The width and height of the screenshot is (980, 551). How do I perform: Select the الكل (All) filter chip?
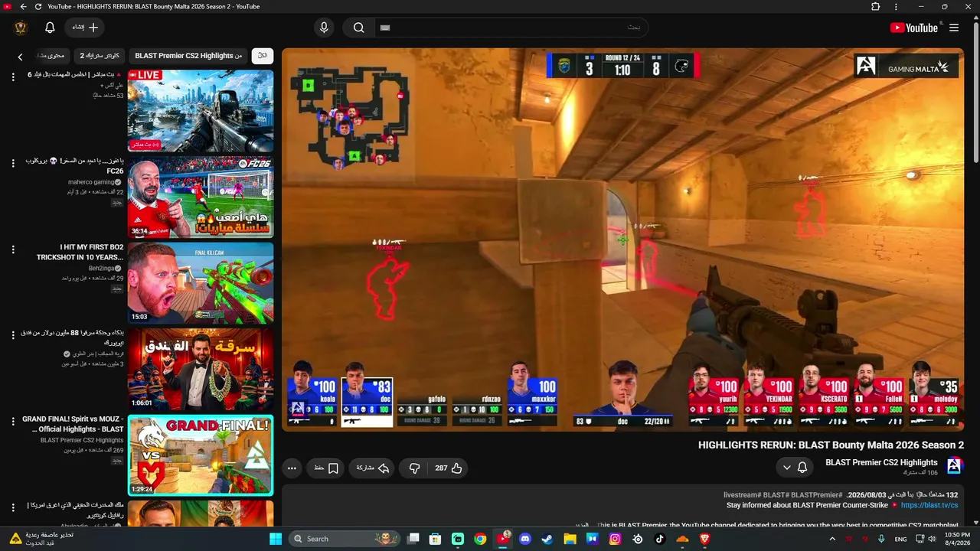pos(263,56)
